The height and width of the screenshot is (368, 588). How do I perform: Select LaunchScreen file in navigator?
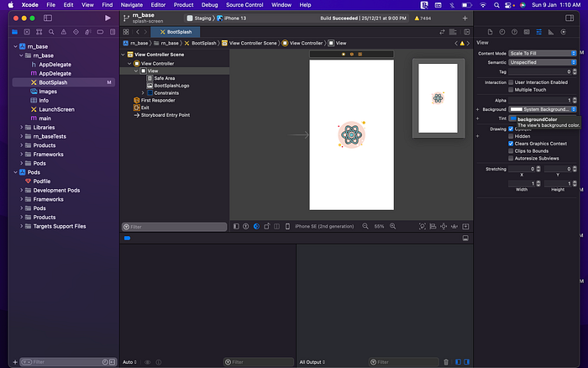[x=56, y=109]
